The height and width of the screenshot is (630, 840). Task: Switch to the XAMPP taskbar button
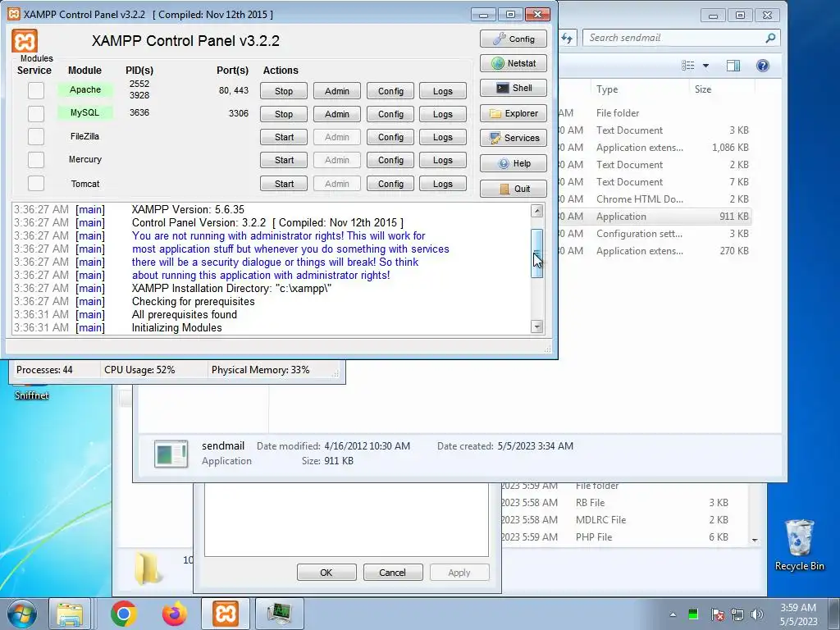[225, 614]
